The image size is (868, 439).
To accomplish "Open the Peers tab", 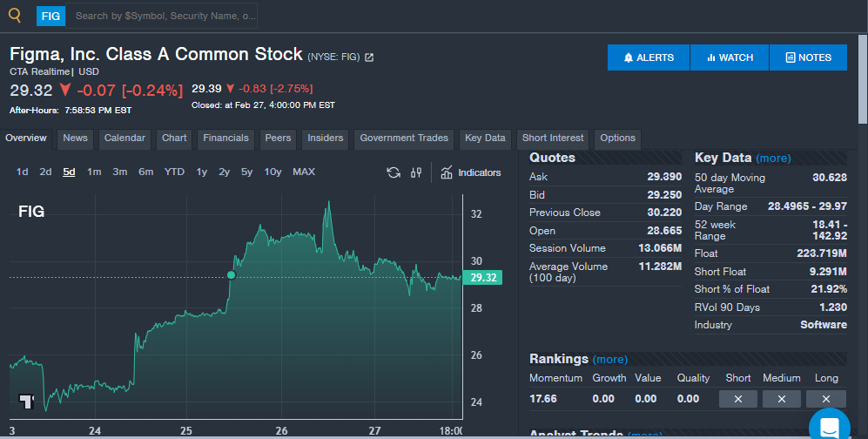I will coord(278,138).
